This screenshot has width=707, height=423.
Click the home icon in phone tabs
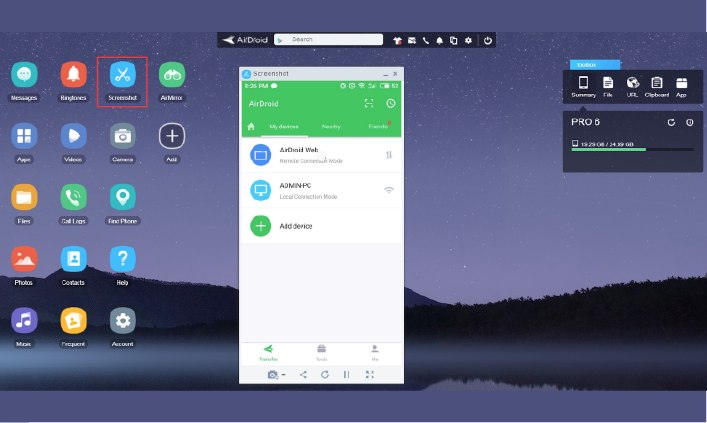(251, 127)
